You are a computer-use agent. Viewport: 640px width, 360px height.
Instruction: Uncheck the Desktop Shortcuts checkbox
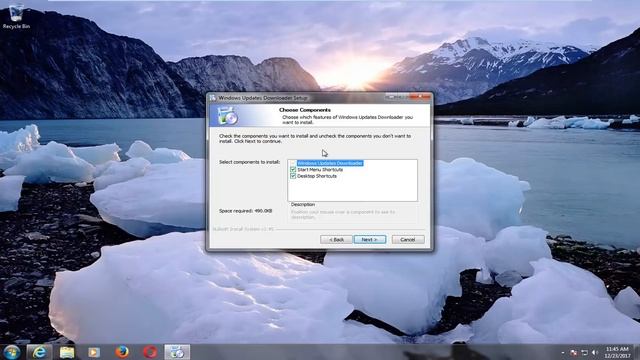pyautogui.click(x=293, y=176)
